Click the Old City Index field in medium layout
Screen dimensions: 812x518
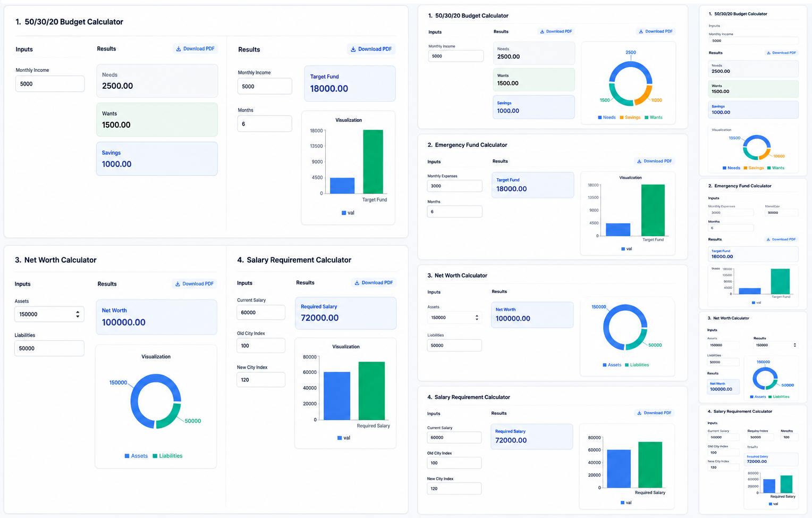pos(454,463)
